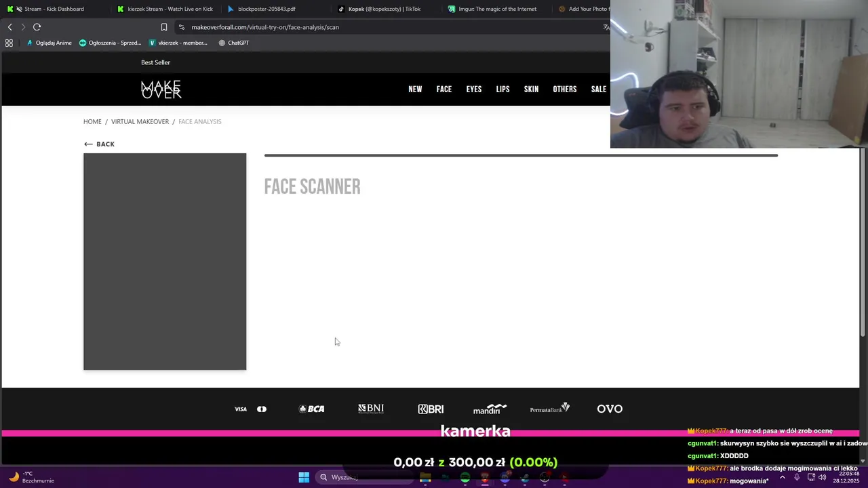This screenshot has width=868, height=488.
Task: Open the vkierzek - member... bookmark
Action: point(178,43)
